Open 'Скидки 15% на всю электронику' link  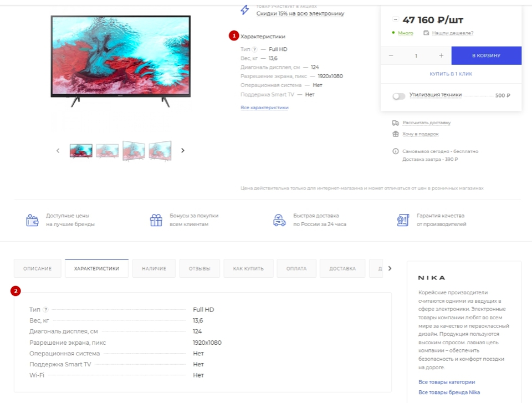click(x=300, y=13)
